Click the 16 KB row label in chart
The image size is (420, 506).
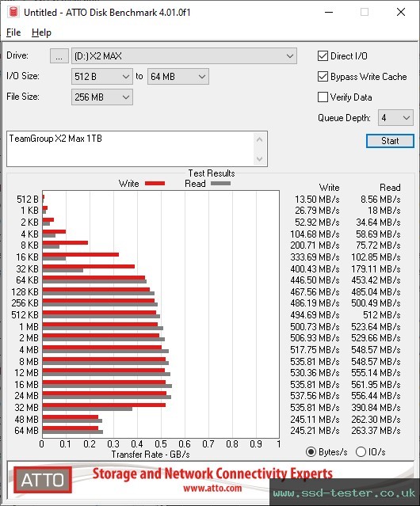point(28,257)
